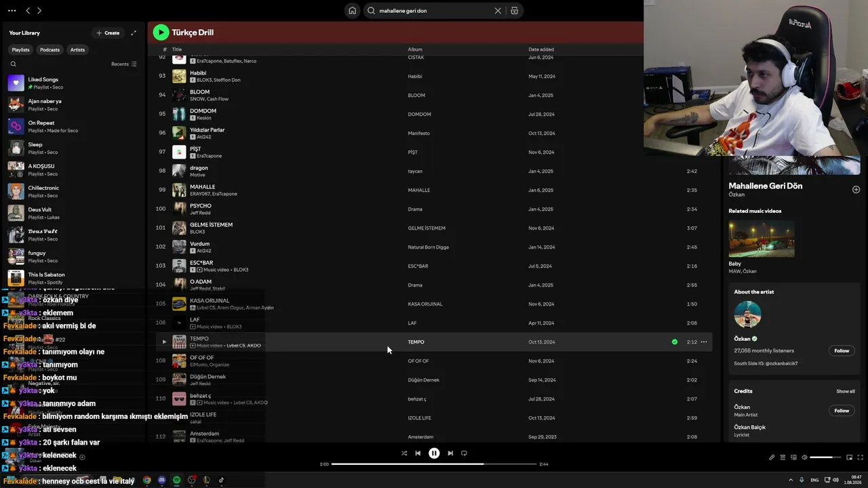Navigate back with the left arrow
Screen dimensions: 868x488
point(28,11)
